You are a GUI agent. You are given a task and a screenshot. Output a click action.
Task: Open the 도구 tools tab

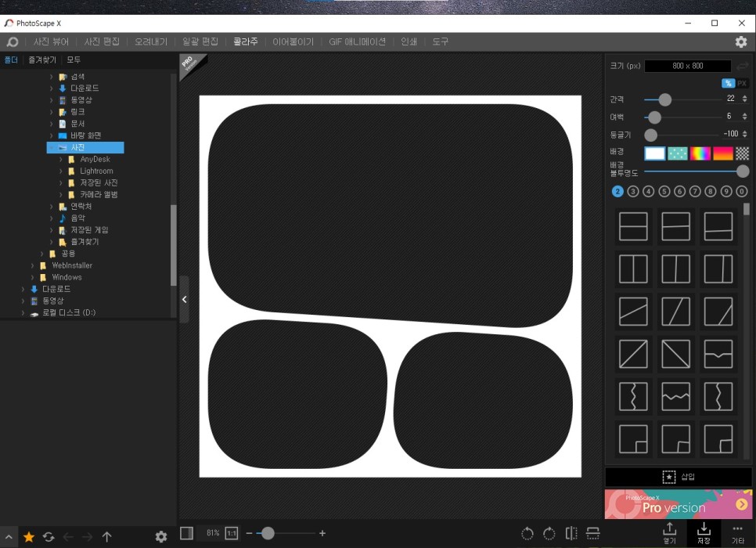coord(440,42)
